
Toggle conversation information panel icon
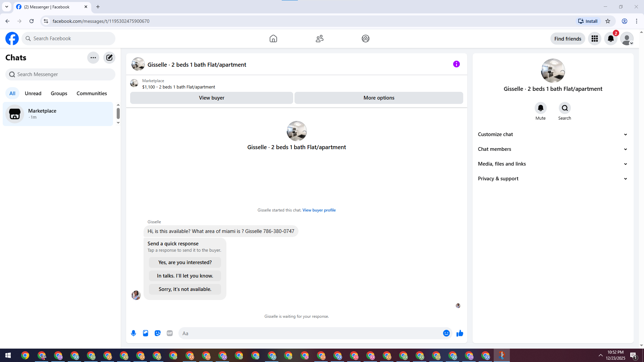456,64
